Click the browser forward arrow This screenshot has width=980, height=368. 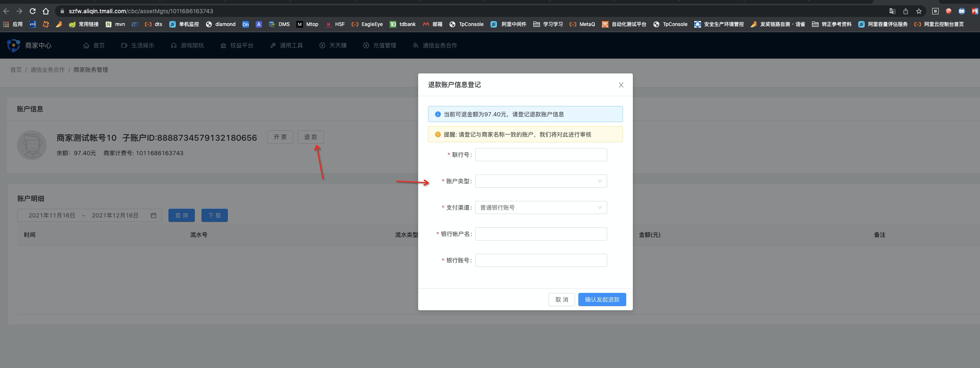[x=19, y=11]
